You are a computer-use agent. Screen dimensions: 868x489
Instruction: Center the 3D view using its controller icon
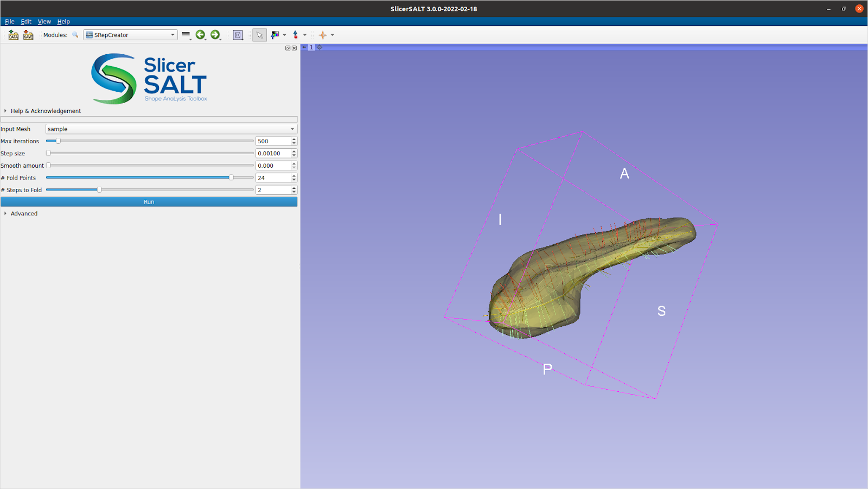tap(320, 47)
